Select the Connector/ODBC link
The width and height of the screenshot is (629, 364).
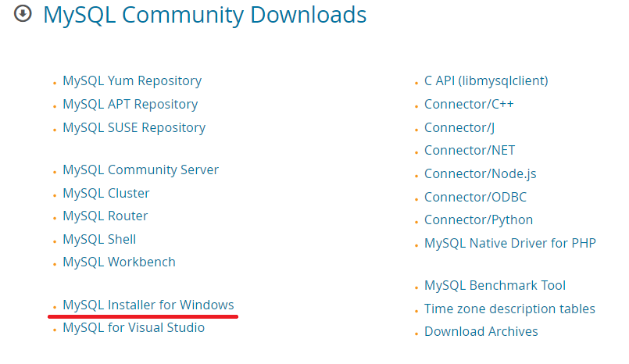pos(475,198)
